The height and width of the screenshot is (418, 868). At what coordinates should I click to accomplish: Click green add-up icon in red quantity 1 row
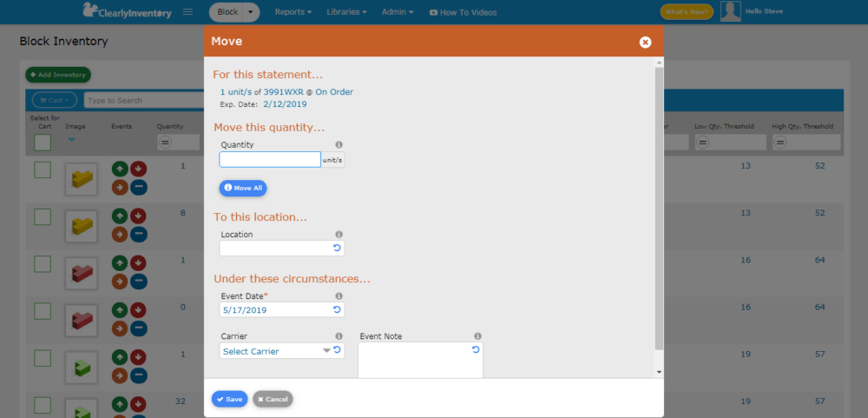pyautogui.click(x=120, y=262)
